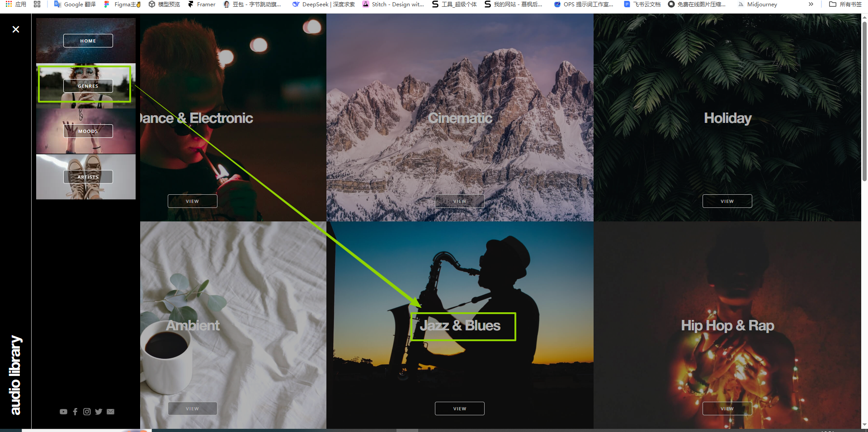Viewport: 868px width, 432px height.
Task: Open the All Bookmarks folder
Action: tap(845, 5)
